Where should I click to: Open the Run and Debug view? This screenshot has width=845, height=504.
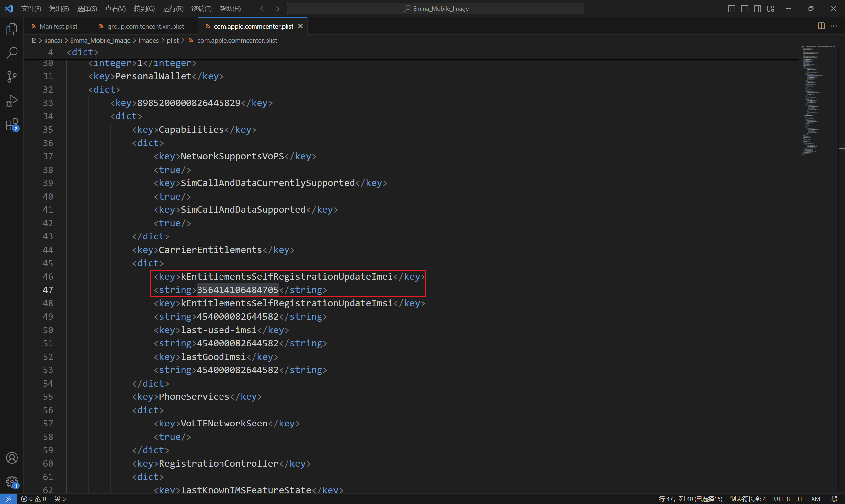[x=12, y=101]
